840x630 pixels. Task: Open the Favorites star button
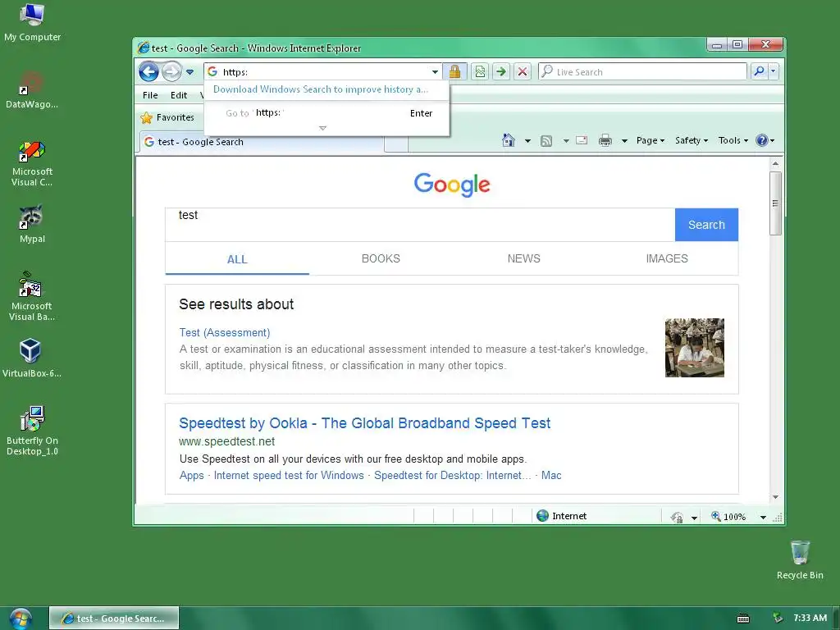[x=167, y=117]
